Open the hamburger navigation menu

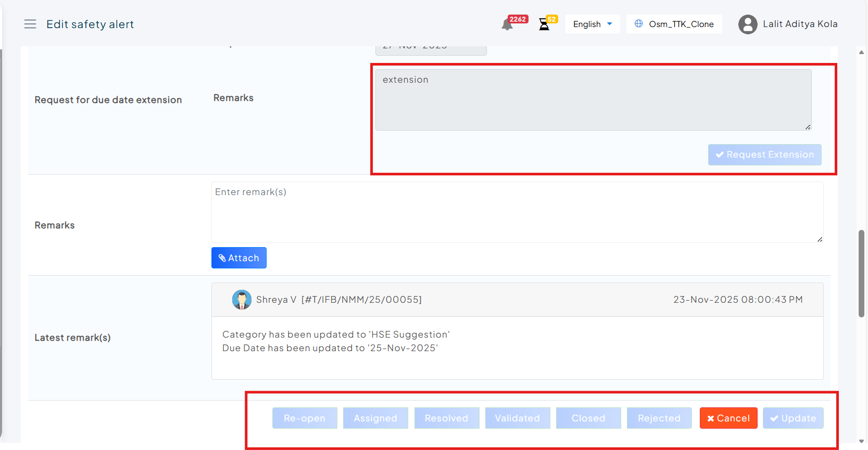tap(30, 24)
